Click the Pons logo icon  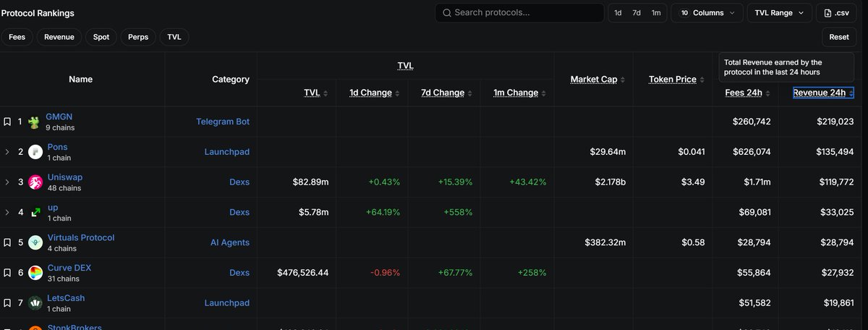pyautogui.click(x=35, y=152)
